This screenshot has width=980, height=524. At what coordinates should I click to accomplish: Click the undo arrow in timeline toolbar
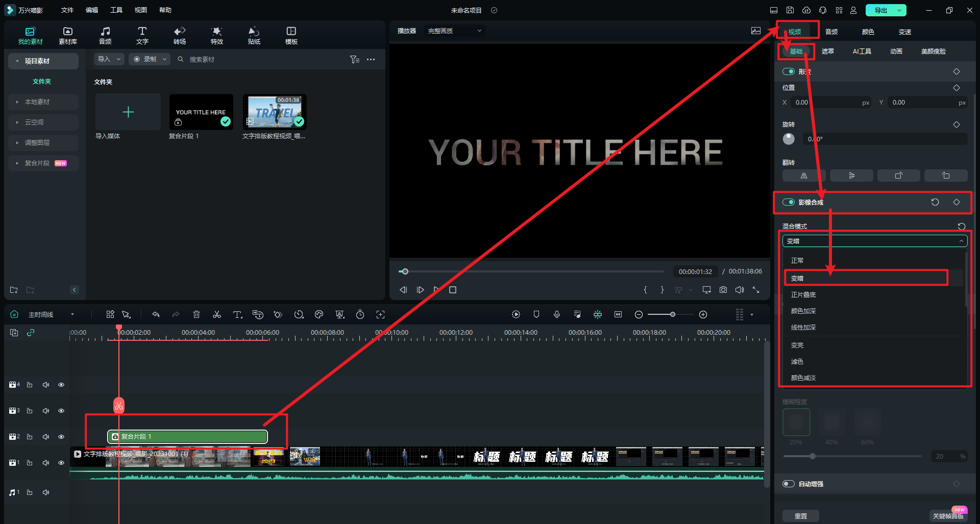click(x=156, y=314)
